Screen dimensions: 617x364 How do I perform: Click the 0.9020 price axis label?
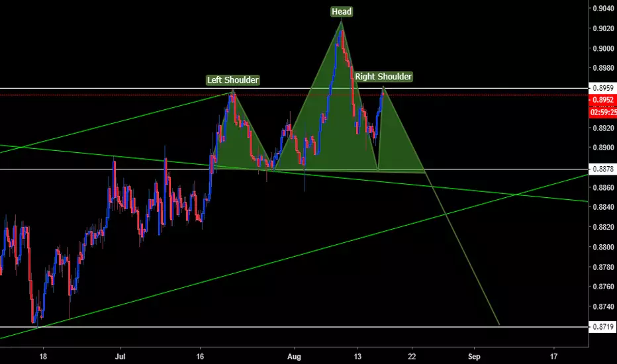(603, 28)
